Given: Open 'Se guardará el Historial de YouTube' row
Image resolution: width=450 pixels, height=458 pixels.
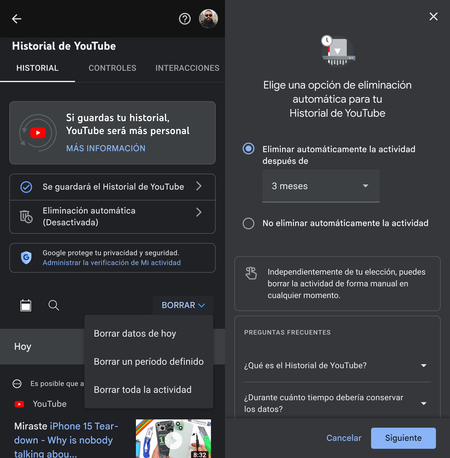Looking at the screenshot, I should coord(112,187).
